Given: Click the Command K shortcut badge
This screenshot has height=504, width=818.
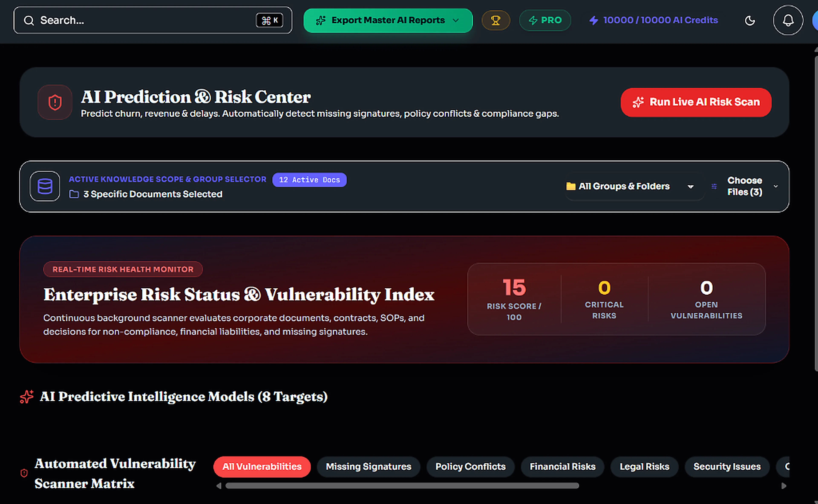Looking at the screenshot, I should point(269,20).
